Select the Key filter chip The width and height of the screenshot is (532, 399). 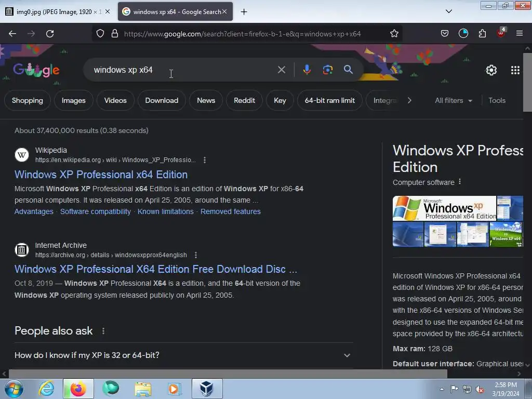[x=280, y=100]
